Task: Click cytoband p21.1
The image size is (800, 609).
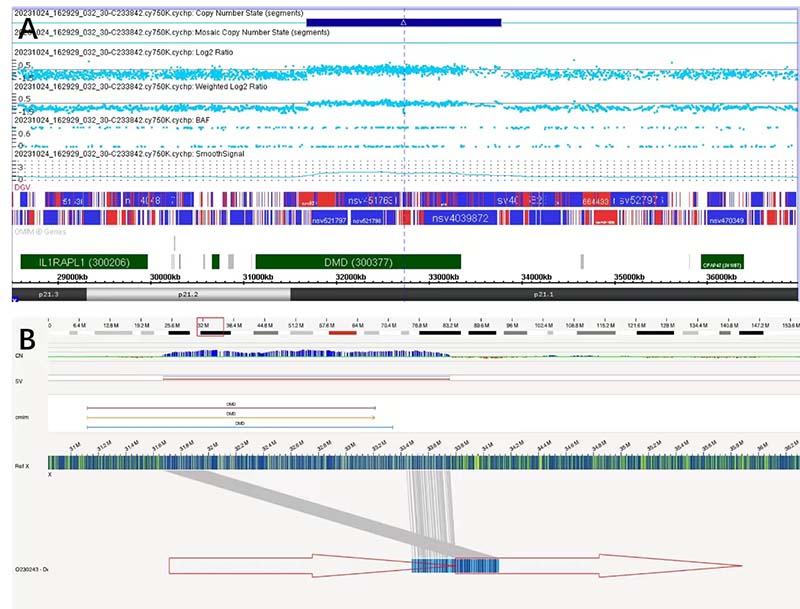Action: [x=544, y=294]
